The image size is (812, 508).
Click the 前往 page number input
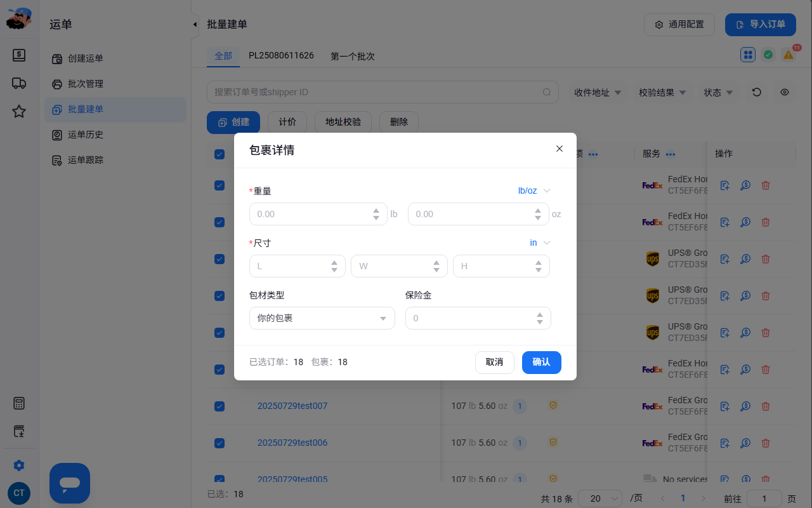[x=764, y=498]
